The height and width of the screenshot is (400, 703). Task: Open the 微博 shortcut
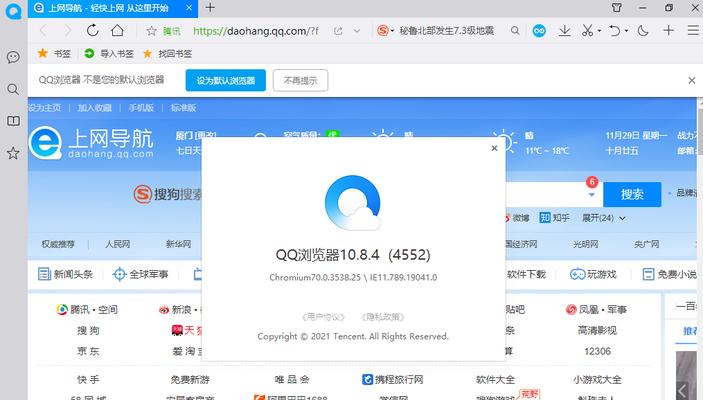pos(517,218)
